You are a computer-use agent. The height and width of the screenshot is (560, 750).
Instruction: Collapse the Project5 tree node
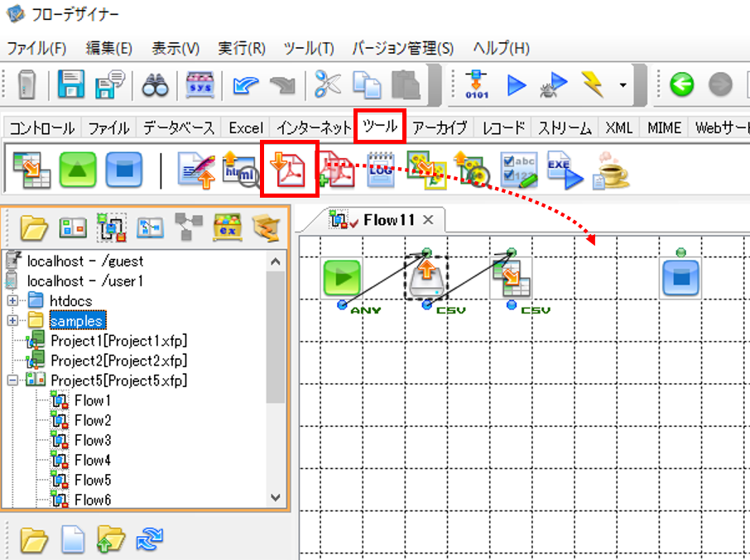12,381
